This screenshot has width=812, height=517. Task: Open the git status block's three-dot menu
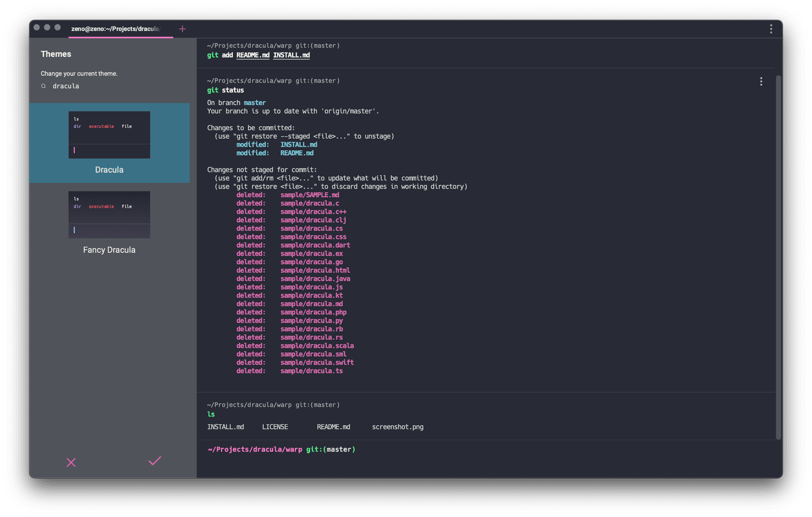(x=761, y=81)
